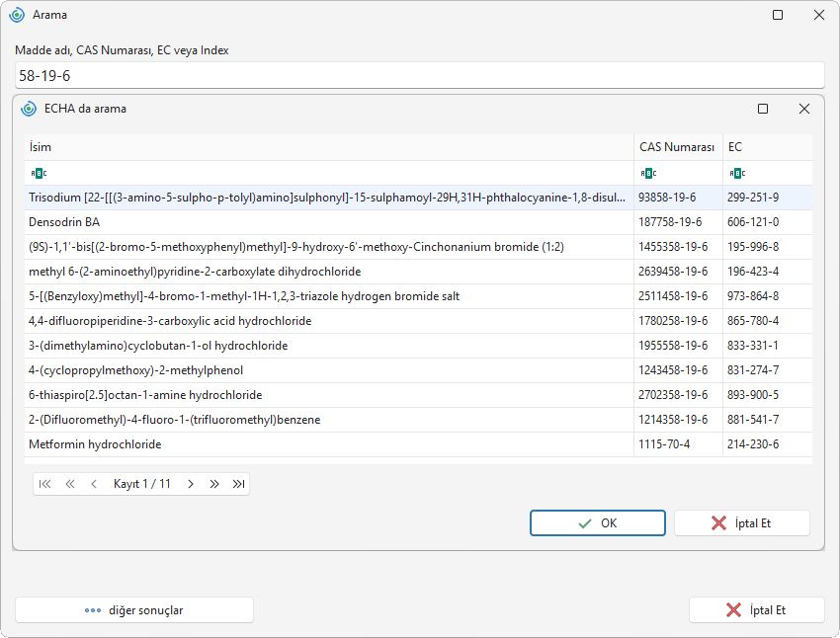The width and height of the screenshot is (840, 638).
Task: Jump forward one page of records
Action: click(x=214, y=484)
